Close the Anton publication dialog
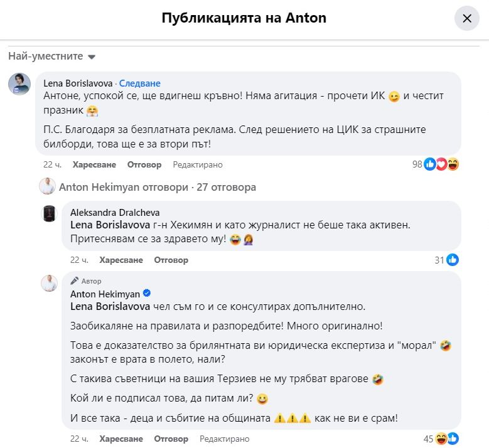Viewport: 489px width, 448px height. pyautogui.click(x=466, y=18)
